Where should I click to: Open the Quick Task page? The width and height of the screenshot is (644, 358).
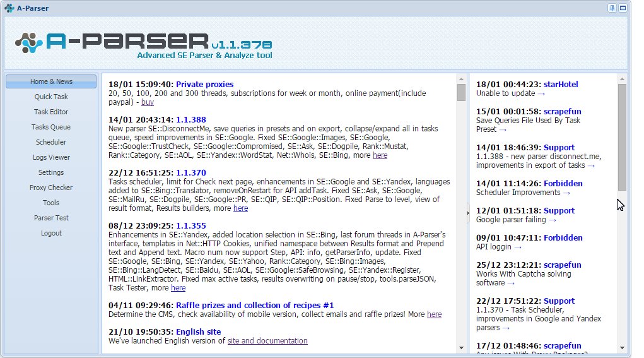(x=51, y=97)
